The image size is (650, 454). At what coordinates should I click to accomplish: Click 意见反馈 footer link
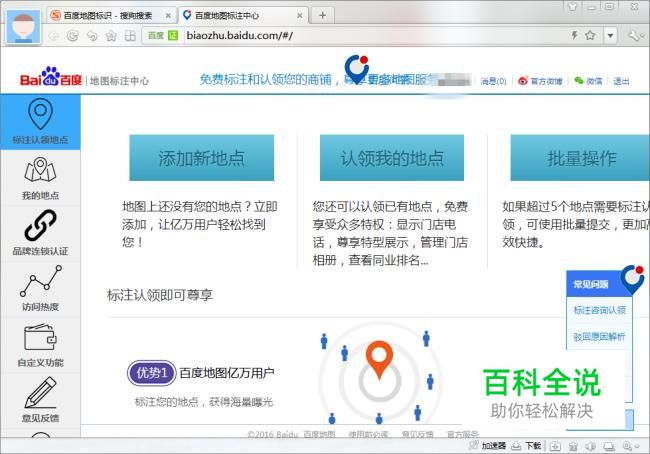click(417, 434)
